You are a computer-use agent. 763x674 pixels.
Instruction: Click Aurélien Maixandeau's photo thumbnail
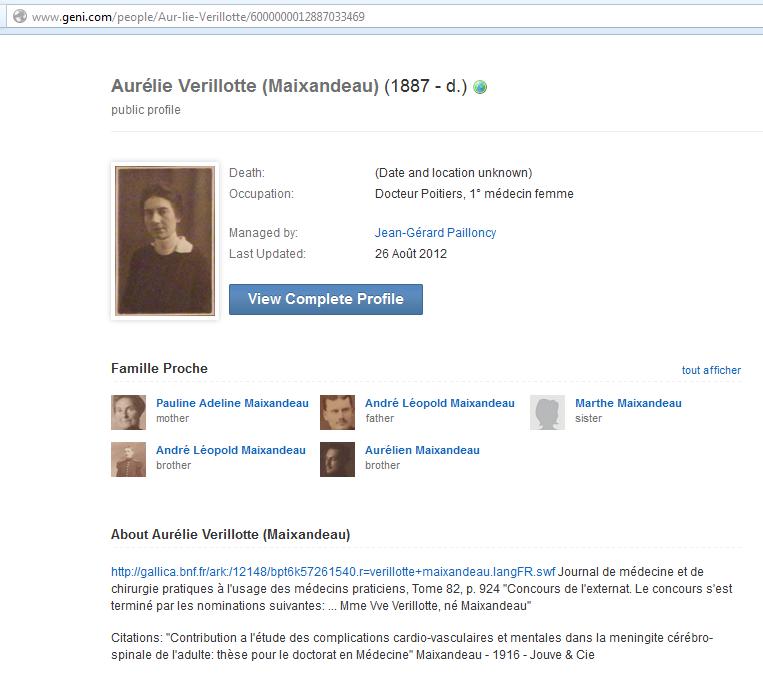coord(337,459)
